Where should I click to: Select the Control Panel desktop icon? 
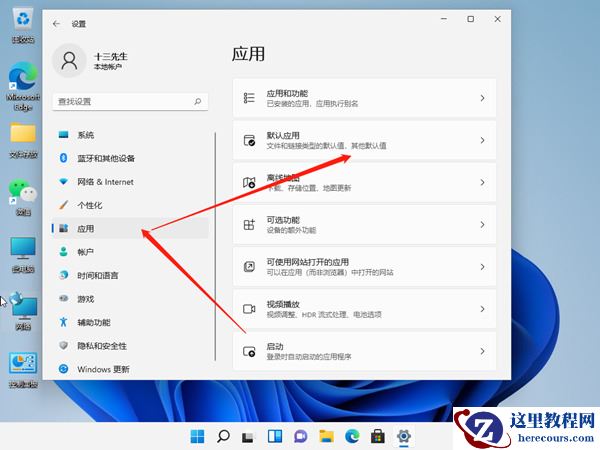pos(23,370)
